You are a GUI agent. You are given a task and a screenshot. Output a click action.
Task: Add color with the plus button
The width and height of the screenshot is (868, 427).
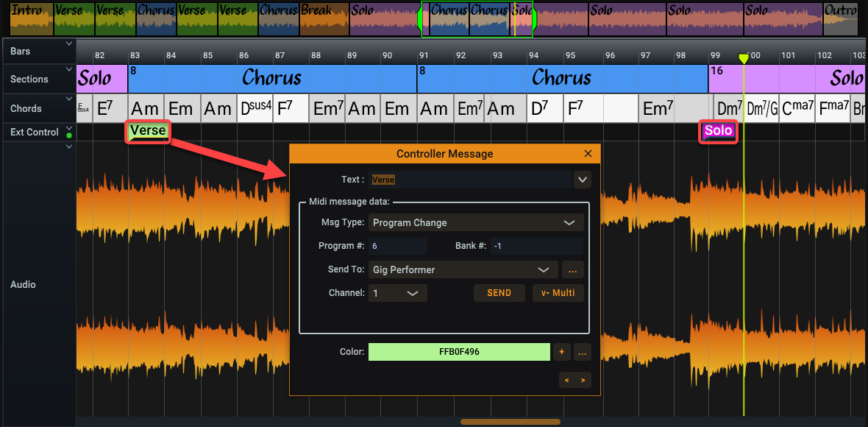pos(562,352)
